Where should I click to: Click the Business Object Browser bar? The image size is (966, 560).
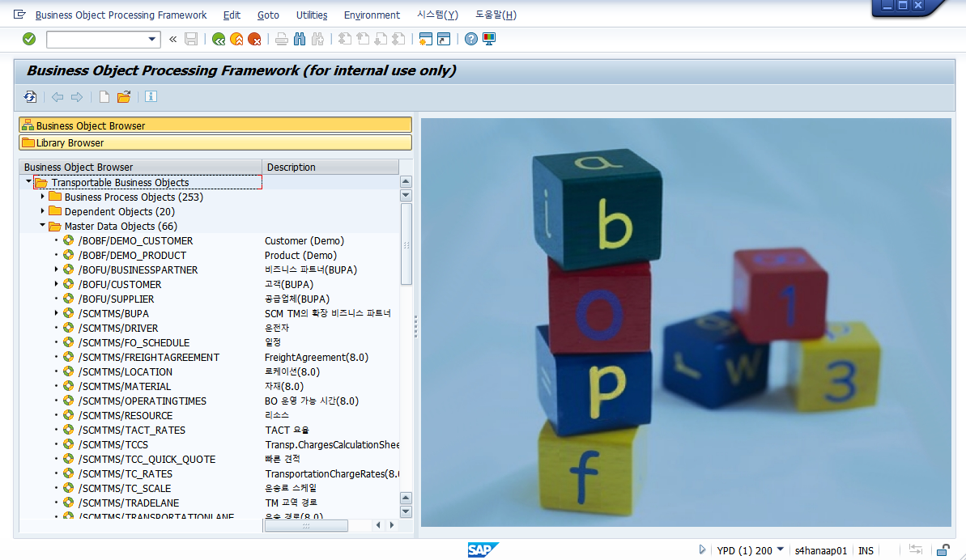215,125
